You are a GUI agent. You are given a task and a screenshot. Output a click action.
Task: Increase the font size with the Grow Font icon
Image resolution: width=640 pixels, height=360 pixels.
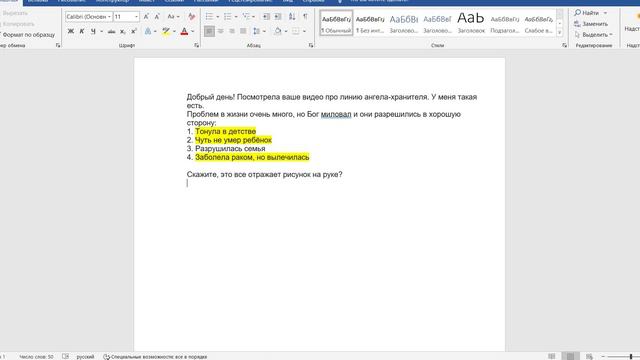click(146, 17)
